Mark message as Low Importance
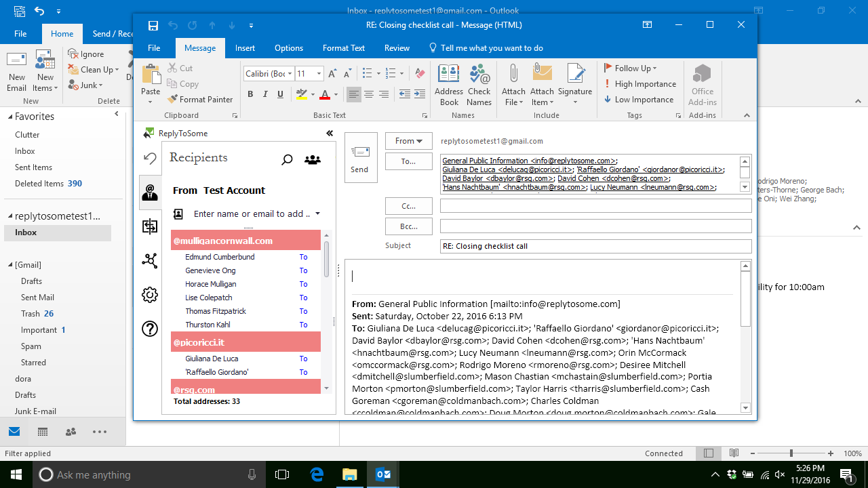The image size is (868, 488). (x=638, y=100)
